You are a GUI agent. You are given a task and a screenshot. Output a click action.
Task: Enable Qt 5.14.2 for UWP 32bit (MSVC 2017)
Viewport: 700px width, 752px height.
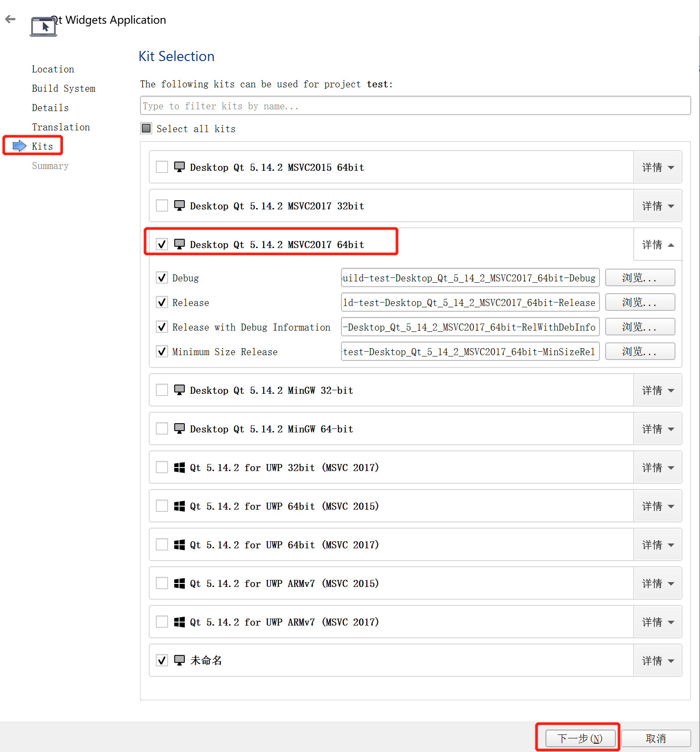(162, 467)
